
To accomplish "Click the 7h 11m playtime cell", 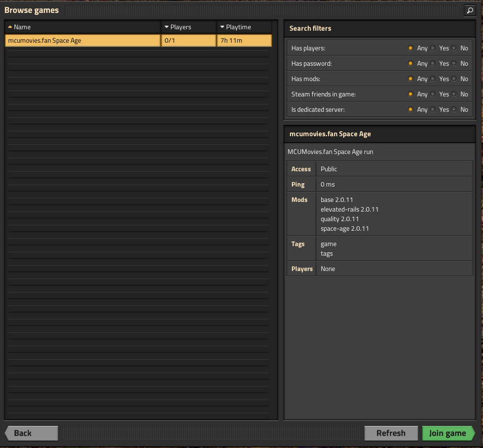I will [244, 41].
